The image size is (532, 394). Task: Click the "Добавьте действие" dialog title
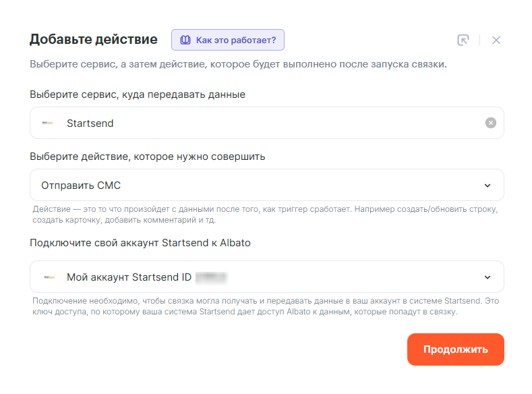pyautogui.click(x=93, y=39)
